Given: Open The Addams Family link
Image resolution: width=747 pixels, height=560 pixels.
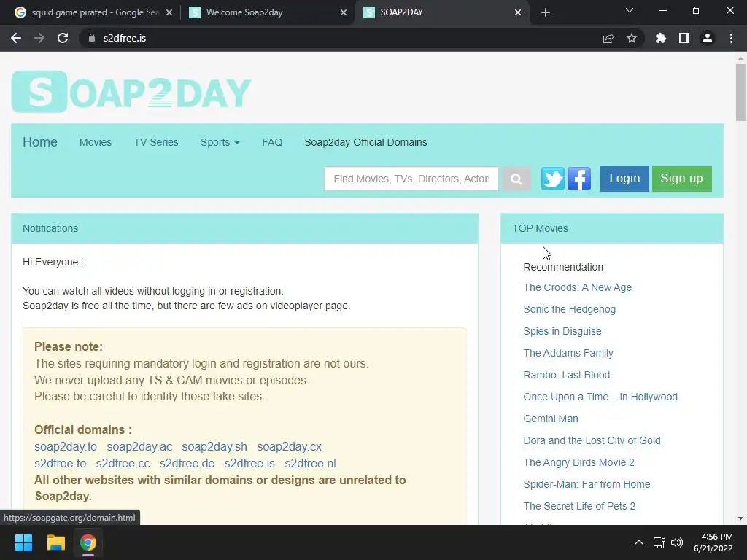Looking at the screenshot, I should pos(568,354).
